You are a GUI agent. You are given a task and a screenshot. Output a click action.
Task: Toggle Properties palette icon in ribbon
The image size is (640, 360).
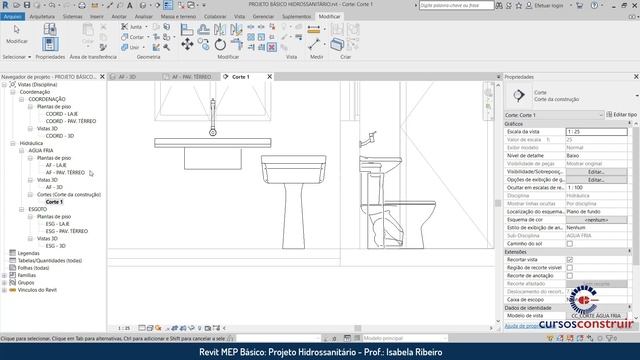[50, 44]
